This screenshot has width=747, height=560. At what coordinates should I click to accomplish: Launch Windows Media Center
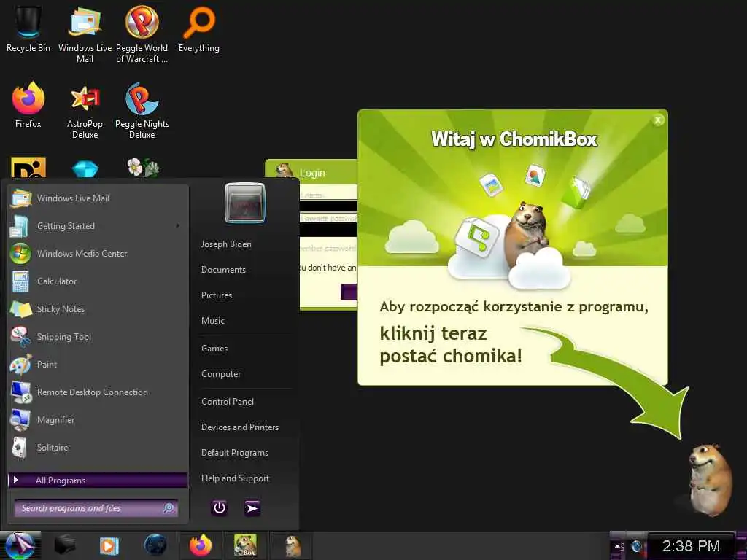click(98, 253)
